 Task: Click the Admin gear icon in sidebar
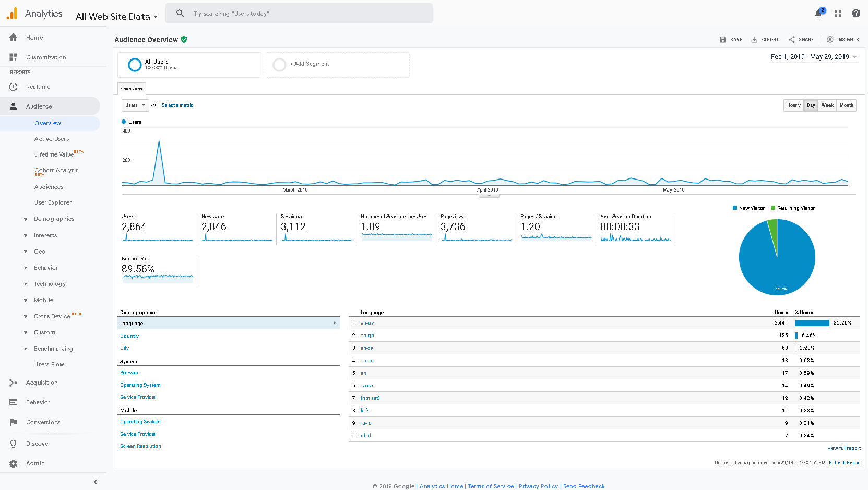coord(13,463)
